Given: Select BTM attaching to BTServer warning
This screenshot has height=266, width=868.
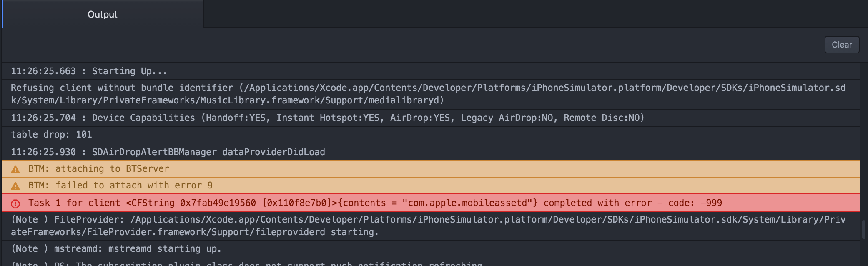Looking at the screenshot, I should [431, 169].
